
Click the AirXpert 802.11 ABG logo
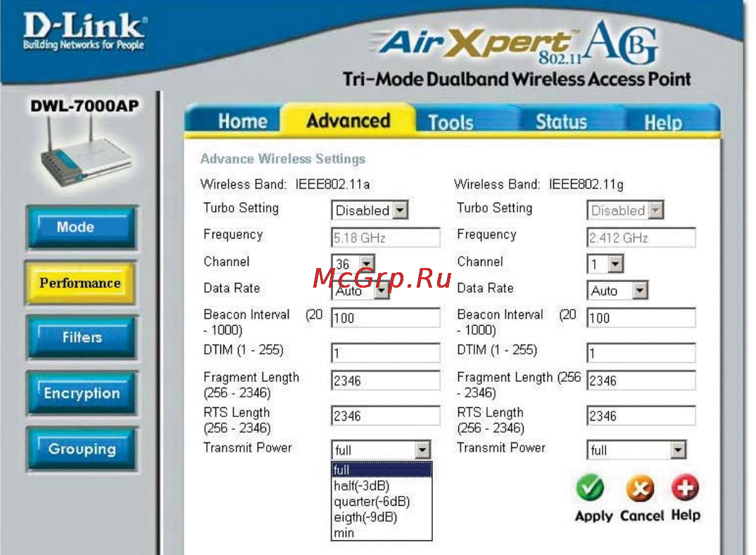[x=517, y=44]
